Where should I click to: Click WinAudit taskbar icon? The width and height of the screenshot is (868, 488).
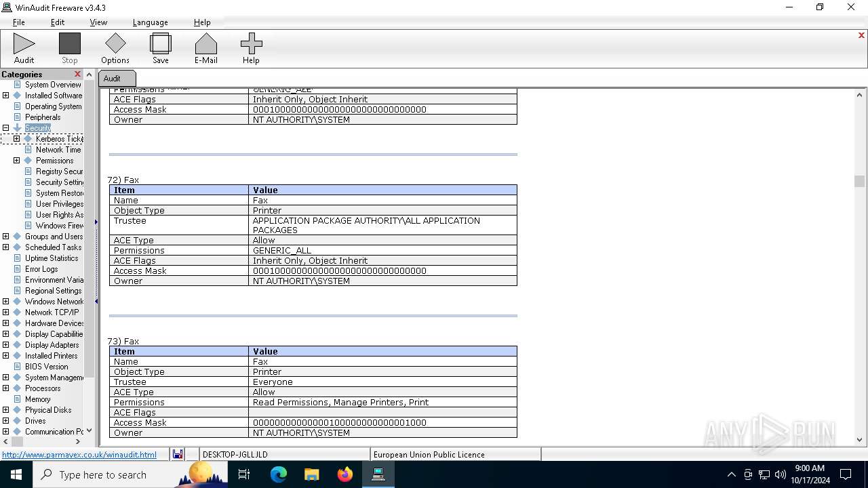tap(378, 474)
